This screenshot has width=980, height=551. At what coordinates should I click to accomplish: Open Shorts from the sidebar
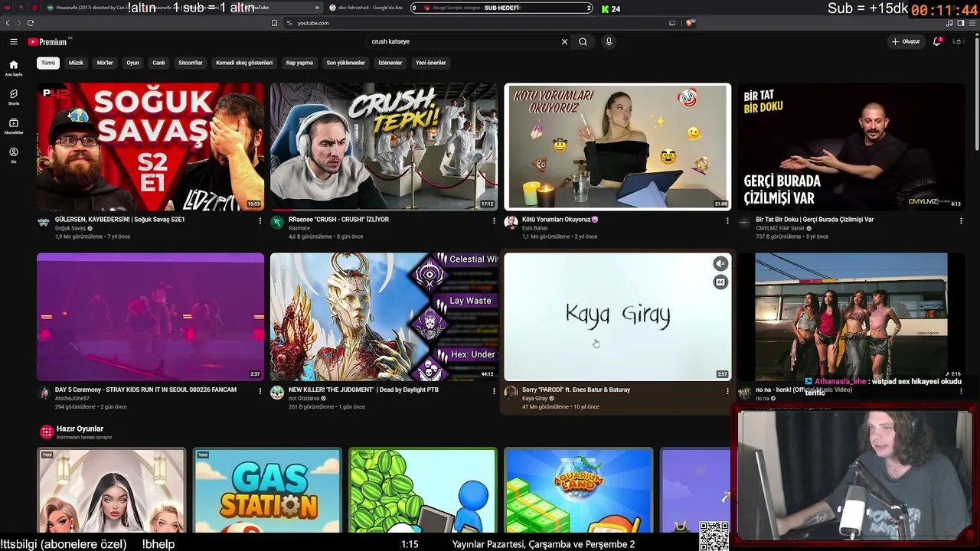pyautogui.click(x=14, y=96)
